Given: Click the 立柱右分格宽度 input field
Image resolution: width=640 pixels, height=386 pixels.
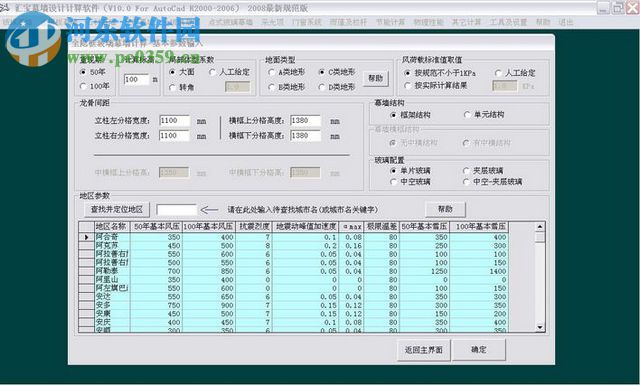Looking at the screenshot, I should (x=175, y=135).
